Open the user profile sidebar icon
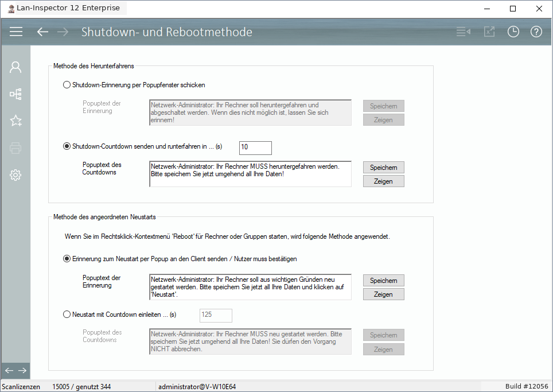 tap(15, 67)
